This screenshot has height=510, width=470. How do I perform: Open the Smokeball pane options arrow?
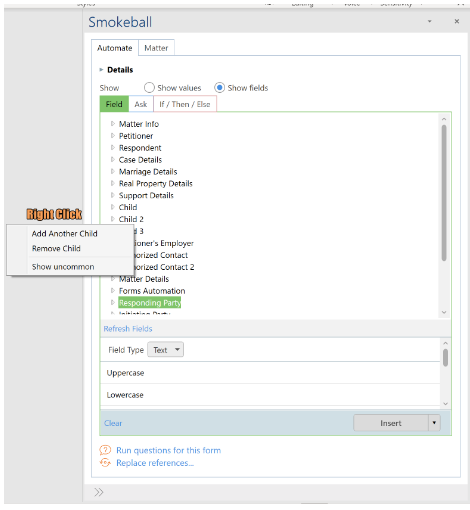[430, 21]
